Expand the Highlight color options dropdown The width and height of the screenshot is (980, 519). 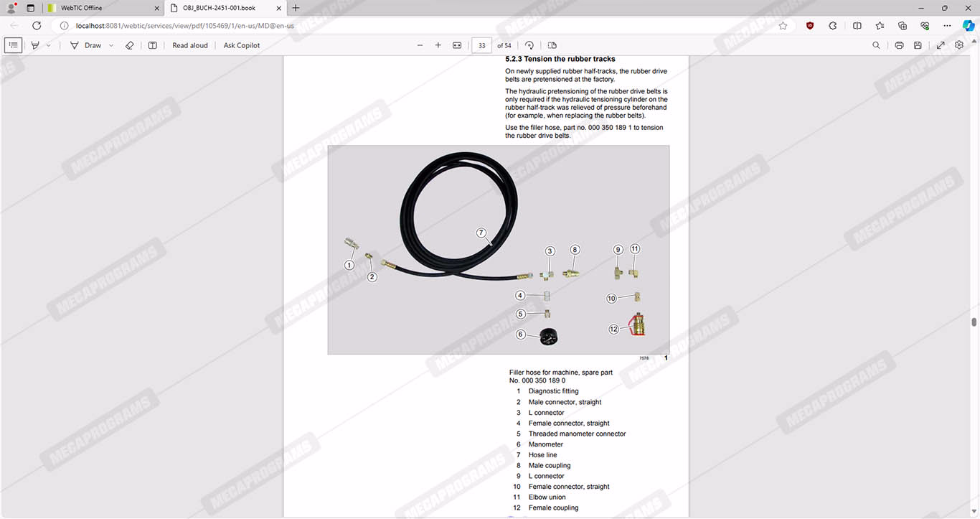(x=49, y=45)
